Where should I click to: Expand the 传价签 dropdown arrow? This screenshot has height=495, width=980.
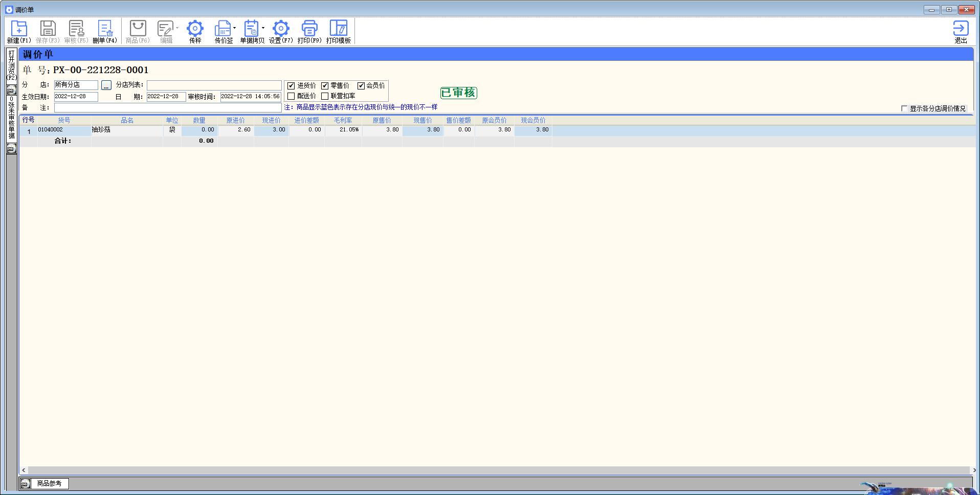234,28
